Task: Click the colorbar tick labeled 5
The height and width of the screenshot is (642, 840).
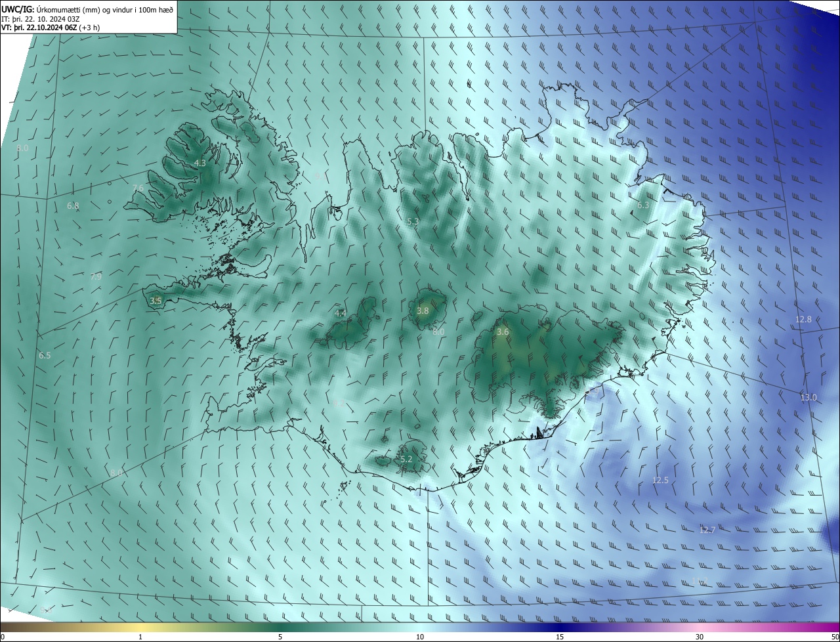Action: tap(280, 637)
